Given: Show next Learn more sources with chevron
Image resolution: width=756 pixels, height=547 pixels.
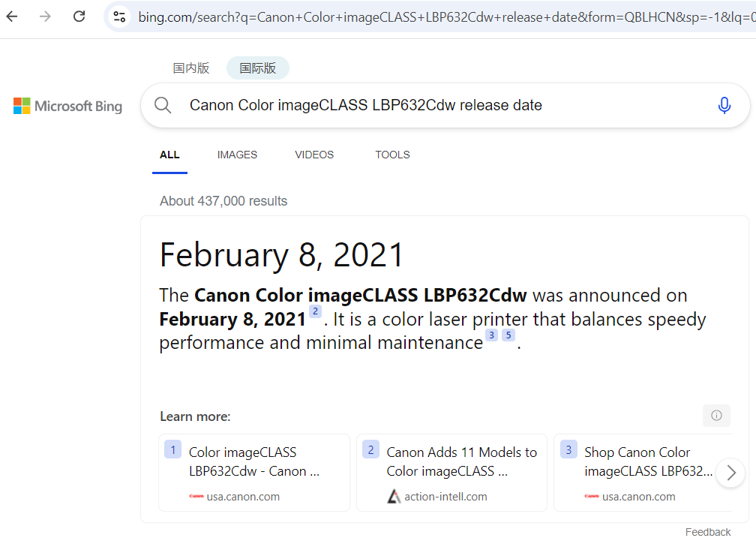Looking at the screenshot, I should click(731, 473).
